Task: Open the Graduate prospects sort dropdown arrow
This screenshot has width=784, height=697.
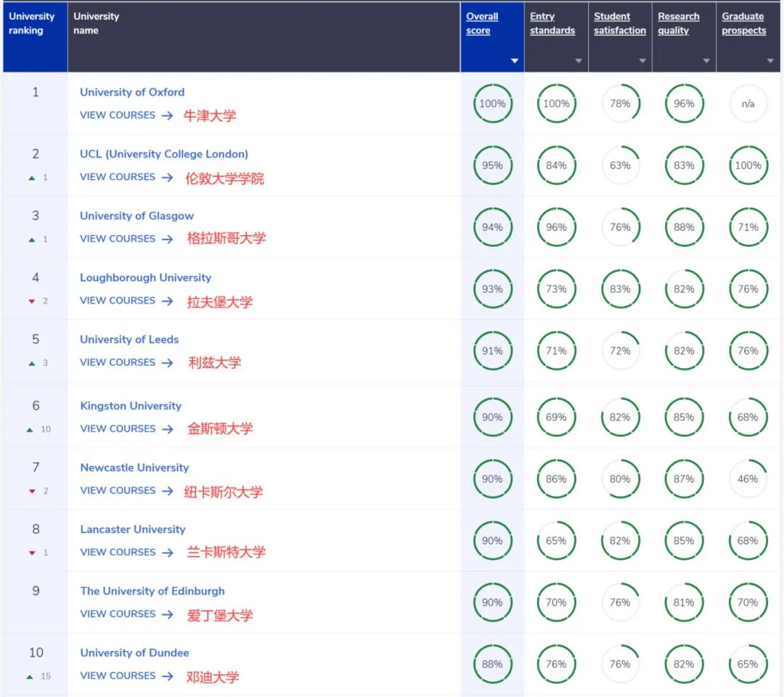Action: [x=770, y=61]
